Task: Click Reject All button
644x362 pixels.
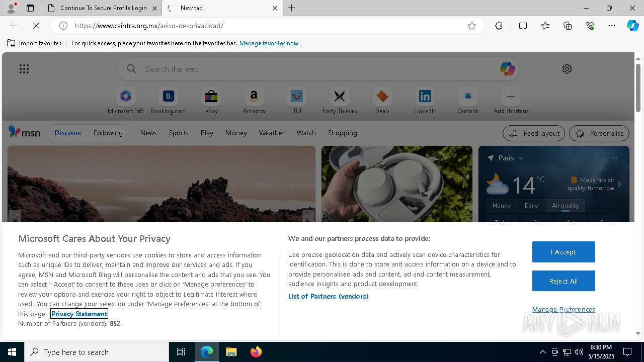Action: pos(563,281)
